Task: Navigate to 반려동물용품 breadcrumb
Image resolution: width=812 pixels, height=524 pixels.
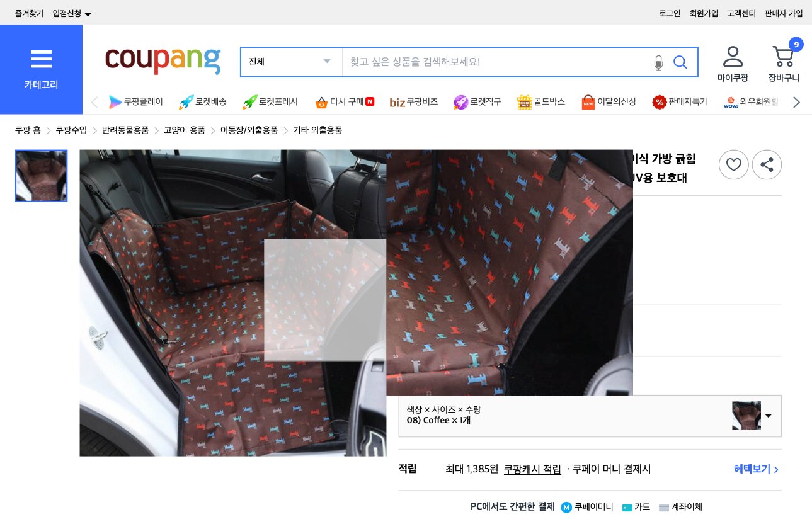Action: pyautogui.click(x=125, y=130)
